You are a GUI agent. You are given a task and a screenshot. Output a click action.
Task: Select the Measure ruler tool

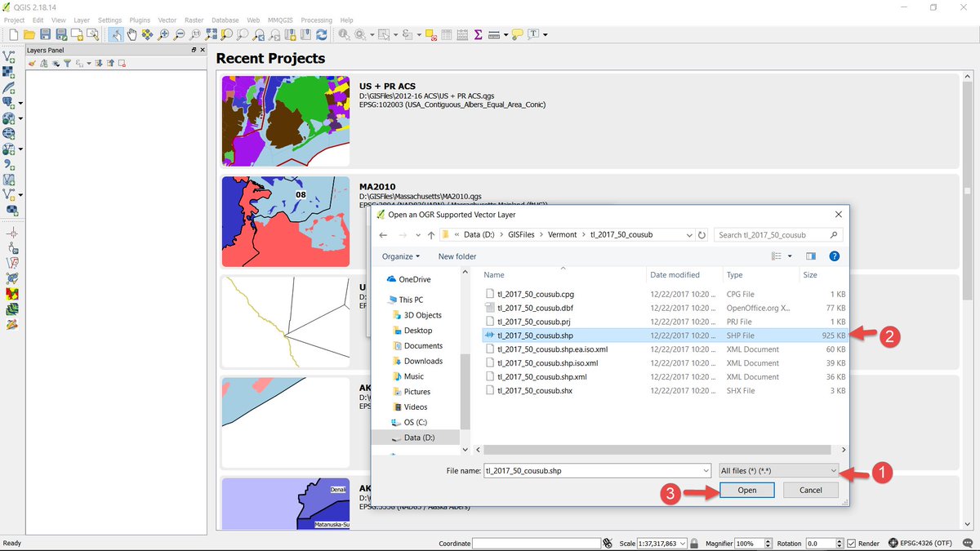click(x=494, y=34)
